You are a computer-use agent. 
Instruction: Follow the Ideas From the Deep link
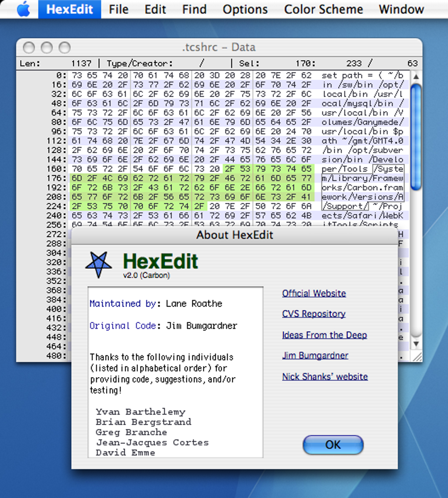325,335
